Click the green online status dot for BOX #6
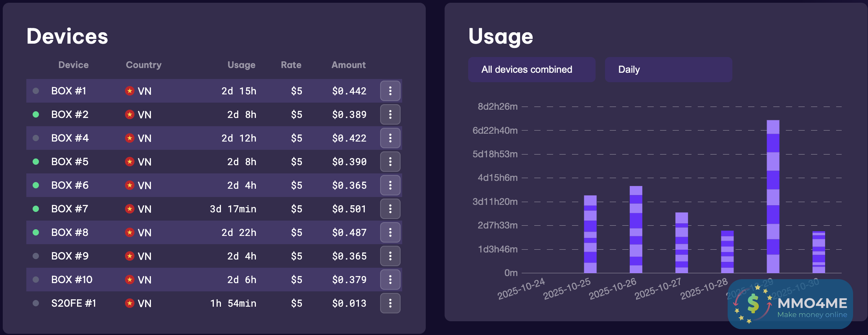868x335 pixels. coord(36,185)
